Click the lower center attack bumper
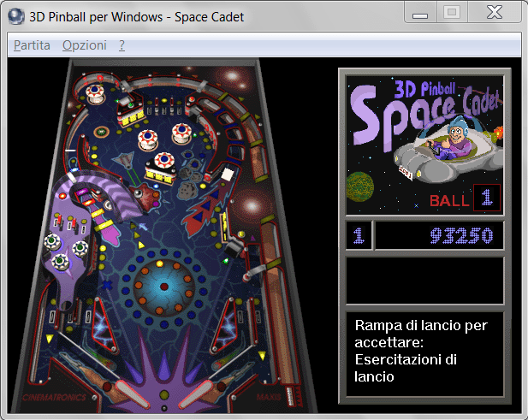Image resolution: width=528 pixels, height=420 pixels. coord(164,162)
